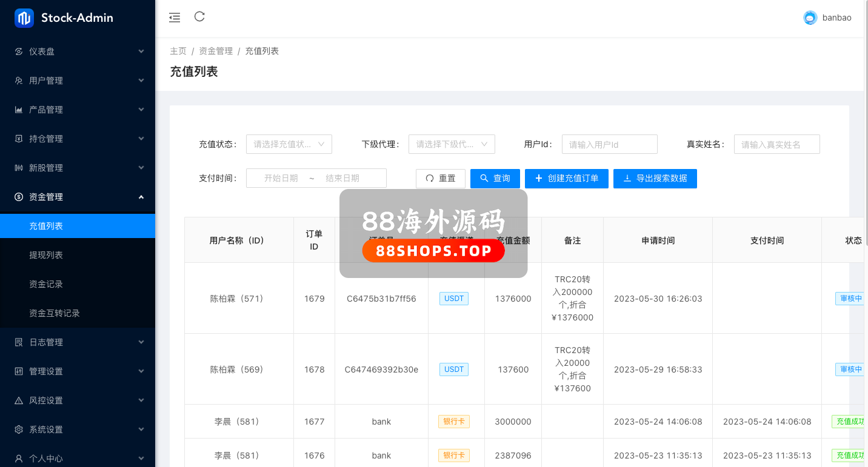Open the 用户管理 sidebar menu
This screenshot has height=467, width=868.
tap(78, 81)
